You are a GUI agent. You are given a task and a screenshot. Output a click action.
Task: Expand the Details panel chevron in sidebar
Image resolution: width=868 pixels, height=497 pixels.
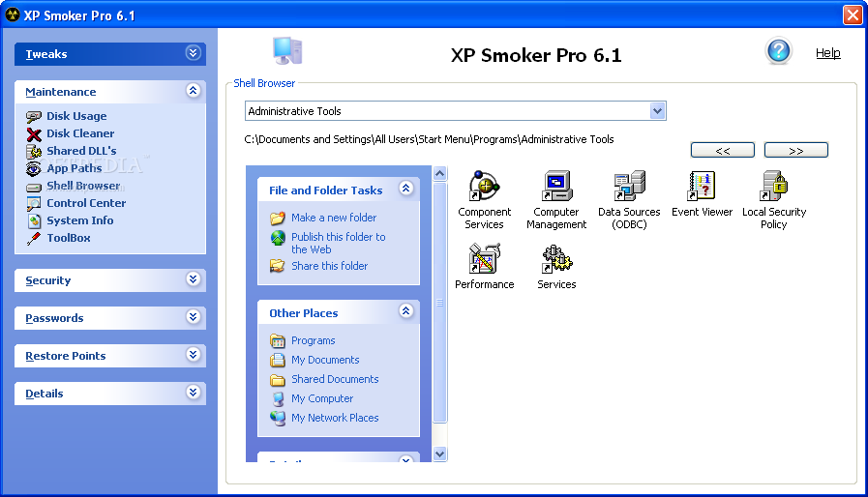193,393
